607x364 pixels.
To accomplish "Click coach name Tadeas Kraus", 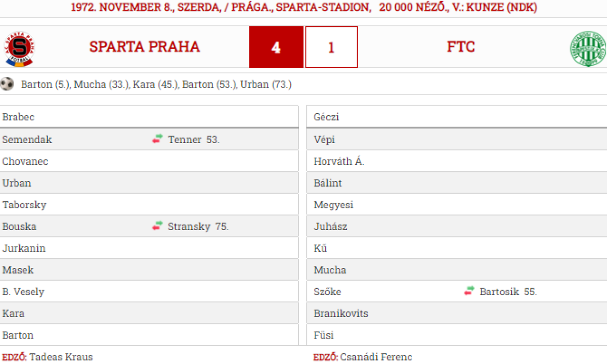I will click(61, 357).
